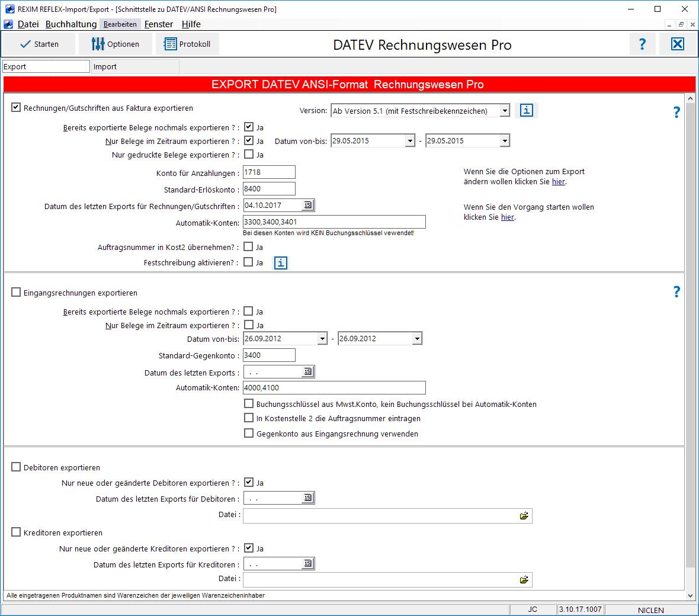Image resolution: width=699 pixels, height=616 pixels.
Task: Open the Protokoll log
Action: [187, 44]
